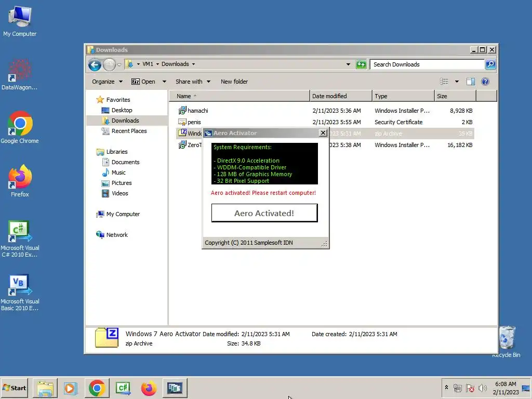Open Firefox from the taskbar
Screen dimensions: 532x399
pos(149,388)
